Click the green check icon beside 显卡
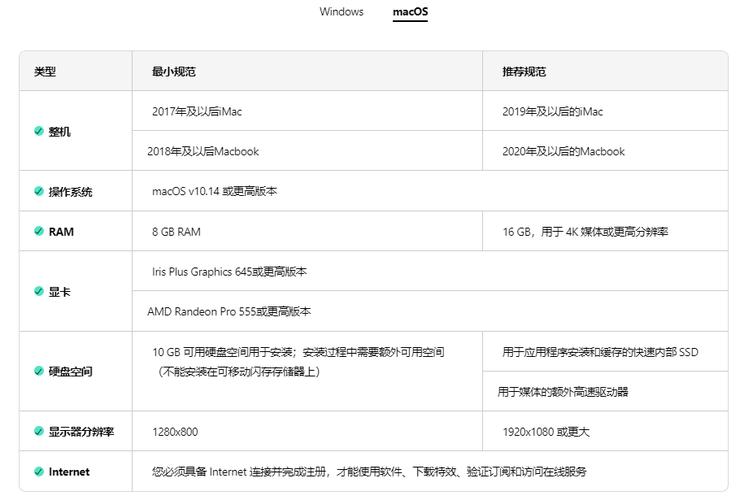 pos(39,291)
